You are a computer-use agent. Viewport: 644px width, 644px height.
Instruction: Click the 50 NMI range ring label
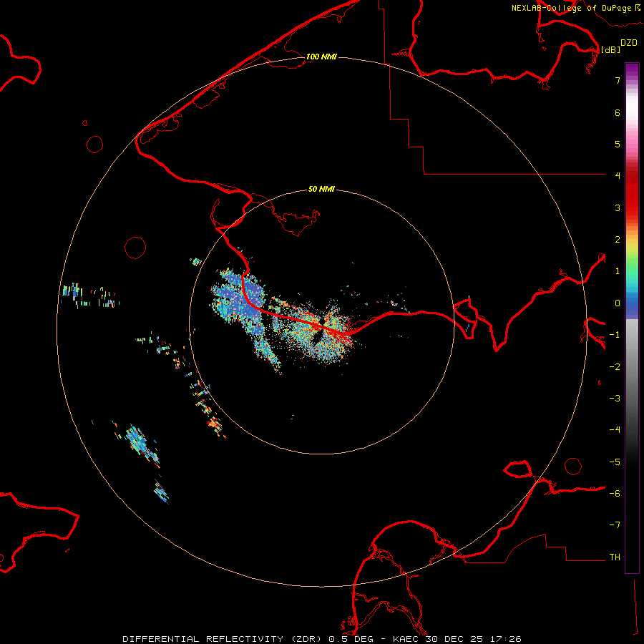point(321,189)
